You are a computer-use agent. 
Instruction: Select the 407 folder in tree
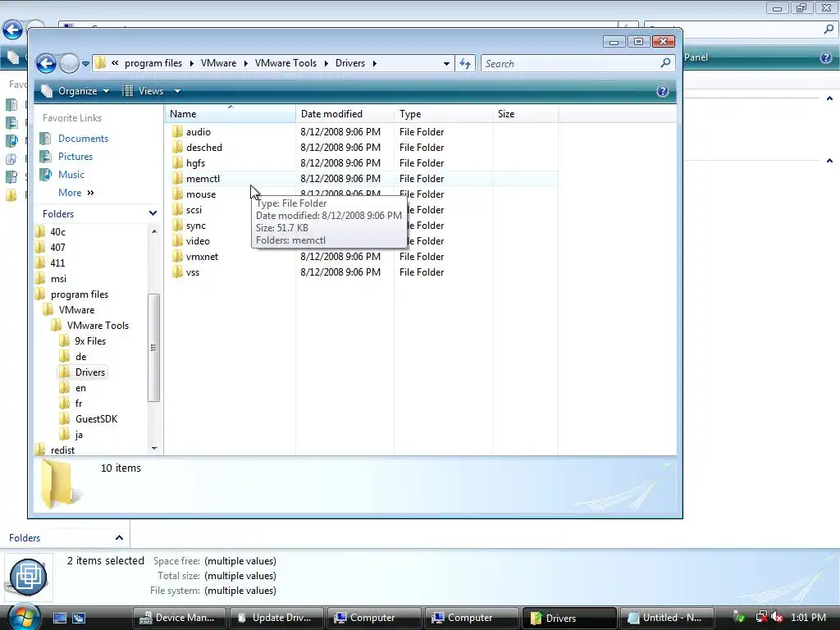58,248
